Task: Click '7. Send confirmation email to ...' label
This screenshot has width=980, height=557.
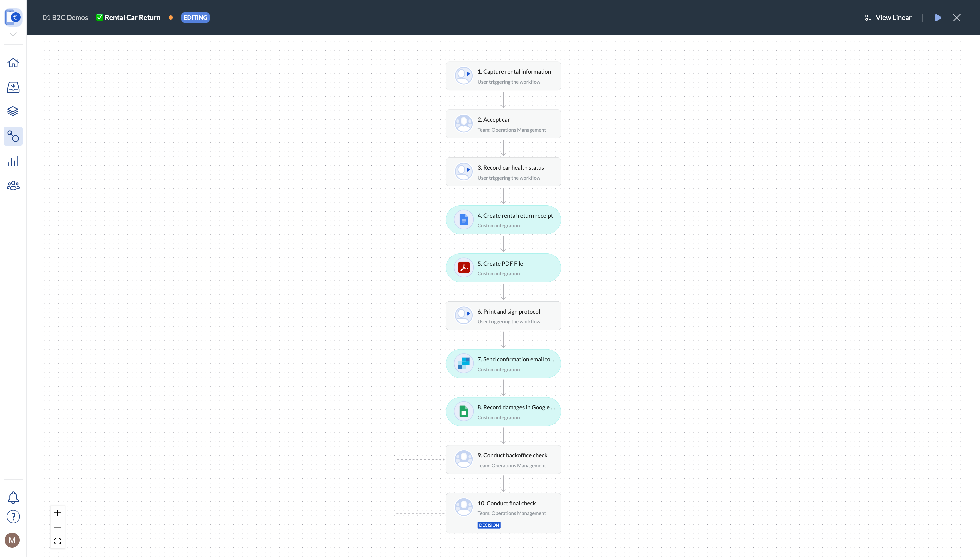Action: click(516, 359)
